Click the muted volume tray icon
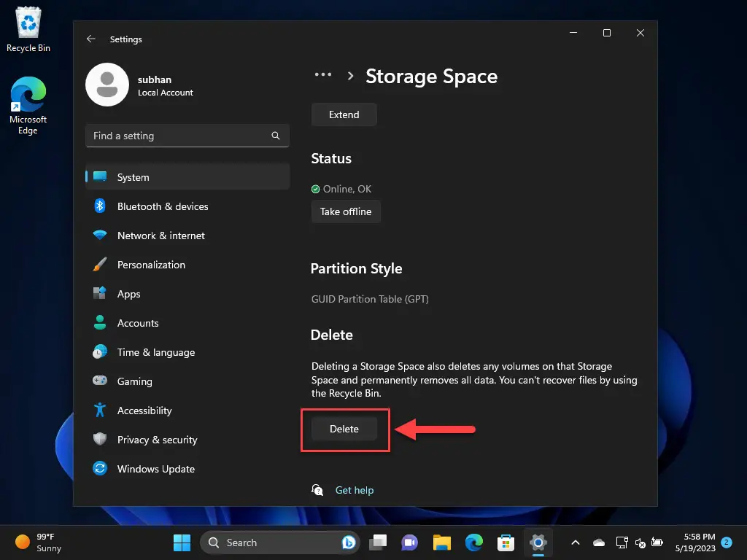Image resolution: width=747 pixels, height=560 pixels. click(x=640, y=542)
